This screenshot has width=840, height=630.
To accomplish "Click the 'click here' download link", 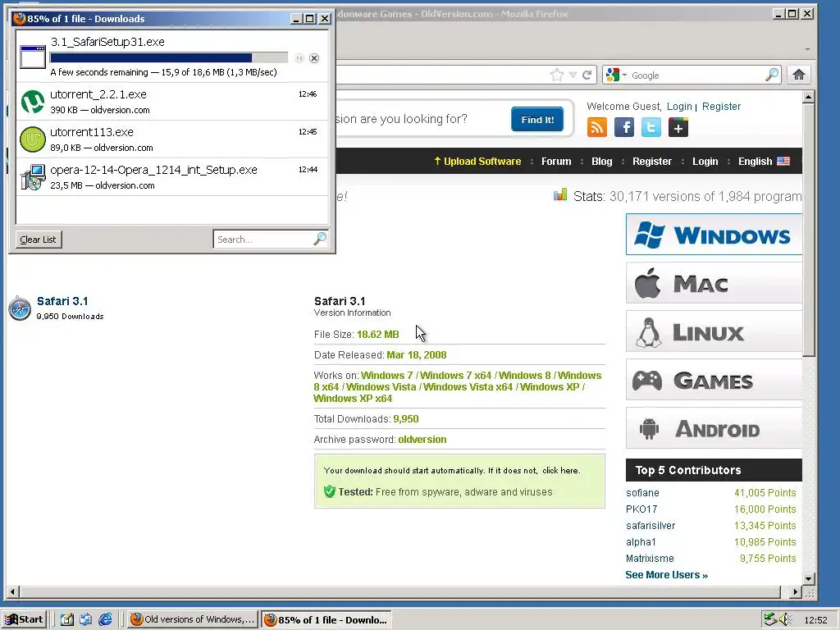I will 559,470.
